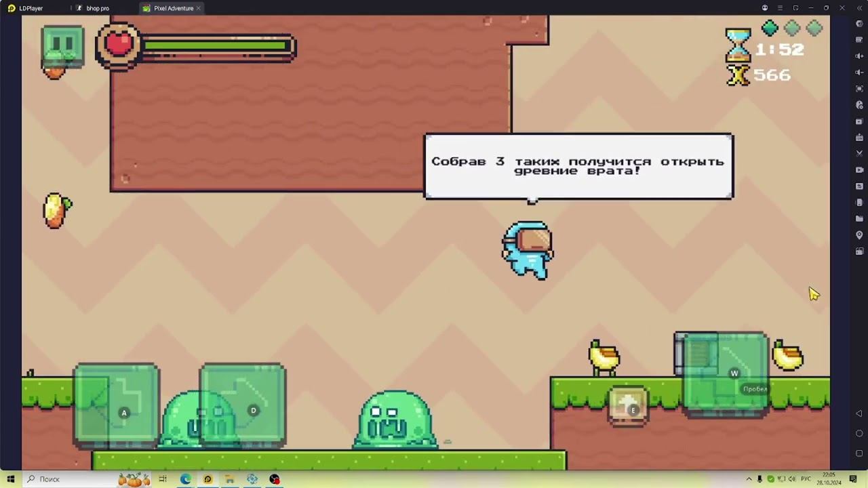868x488 pixels.
Task: Click the Android recent apps square button
Action: click(859, 453)
